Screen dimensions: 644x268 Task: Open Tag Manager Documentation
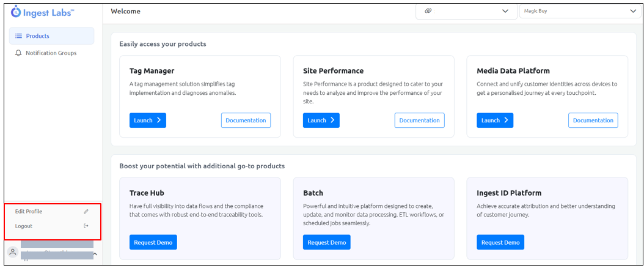tap(246, 121)
